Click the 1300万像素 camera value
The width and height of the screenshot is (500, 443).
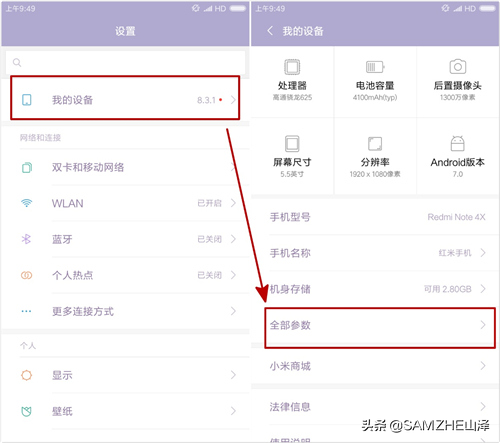tap(458, 97)
